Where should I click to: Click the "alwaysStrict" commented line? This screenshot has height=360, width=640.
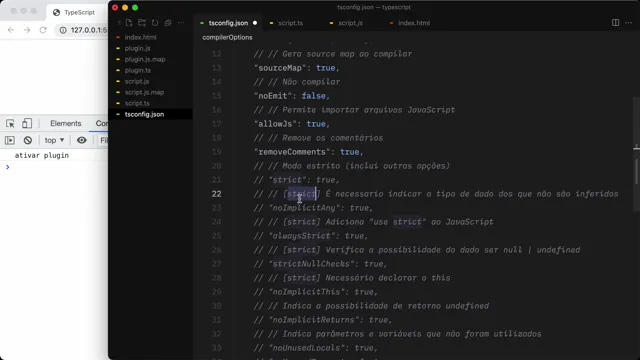pos(311,236)
